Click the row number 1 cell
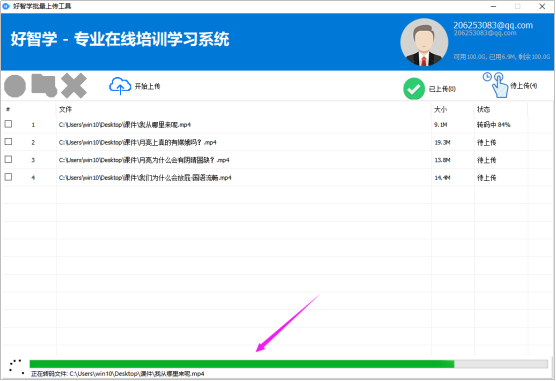Viewport: 556px width, 381px height. coord(33,125)
